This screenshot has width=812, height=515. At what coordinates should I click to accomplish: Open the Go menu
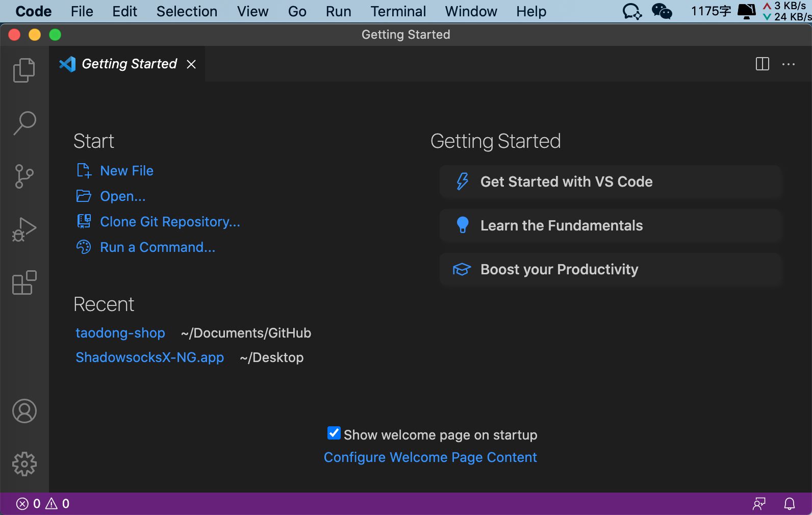[297, 11]
